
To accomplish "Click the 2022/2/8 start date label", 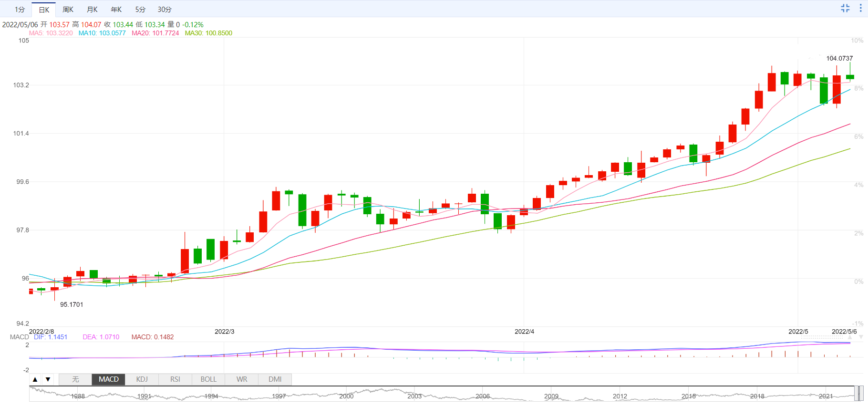I will click(41, 331).
